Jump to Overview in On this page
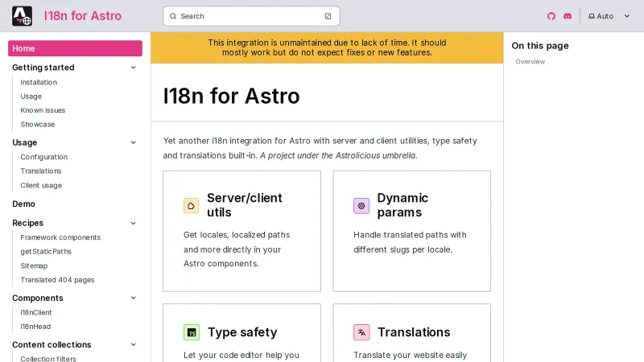Image resolution: width=644 pixels, height=362 pixels. click(x=530, y=62)
